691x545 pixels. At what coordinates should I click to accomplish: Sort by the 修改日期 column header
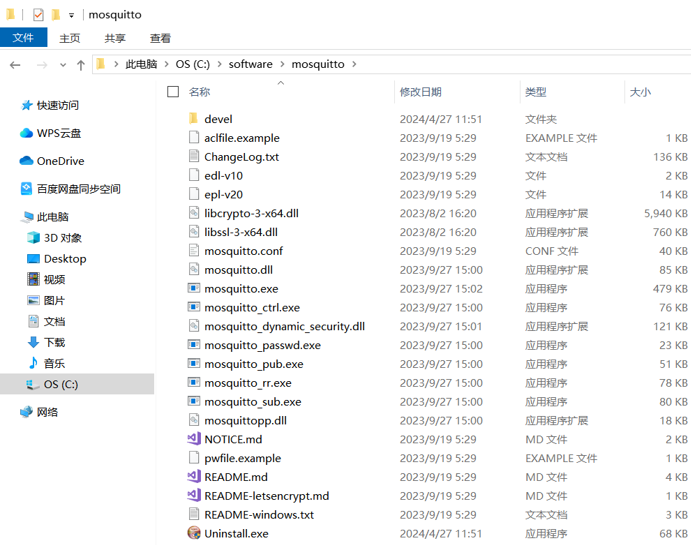click(x=420, y=92)
